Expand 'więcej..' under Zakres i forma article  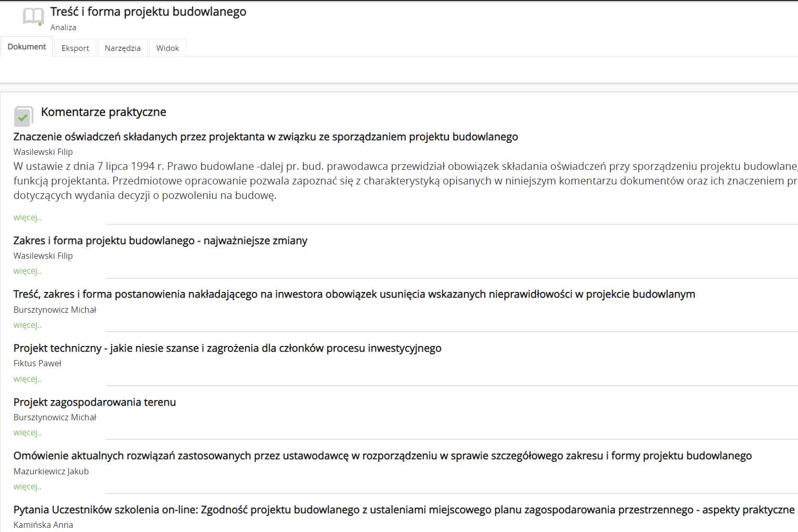tap(27, 271)
